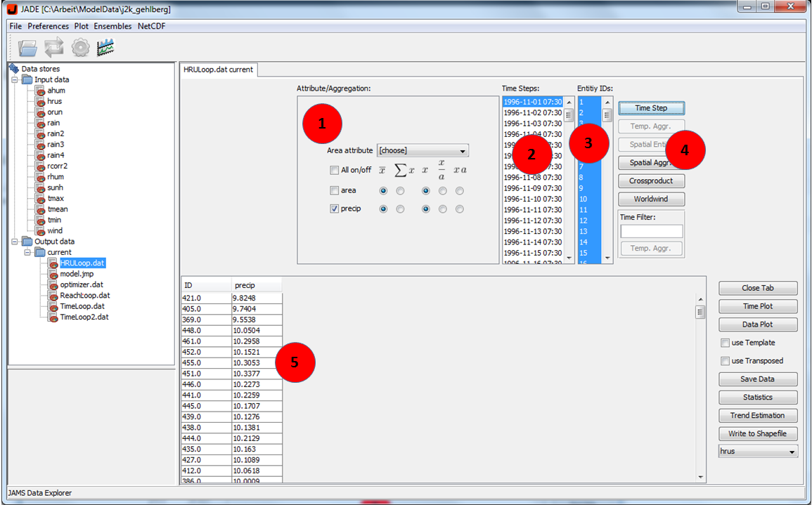Click the gear settings toolbar icon

point(80,48)
